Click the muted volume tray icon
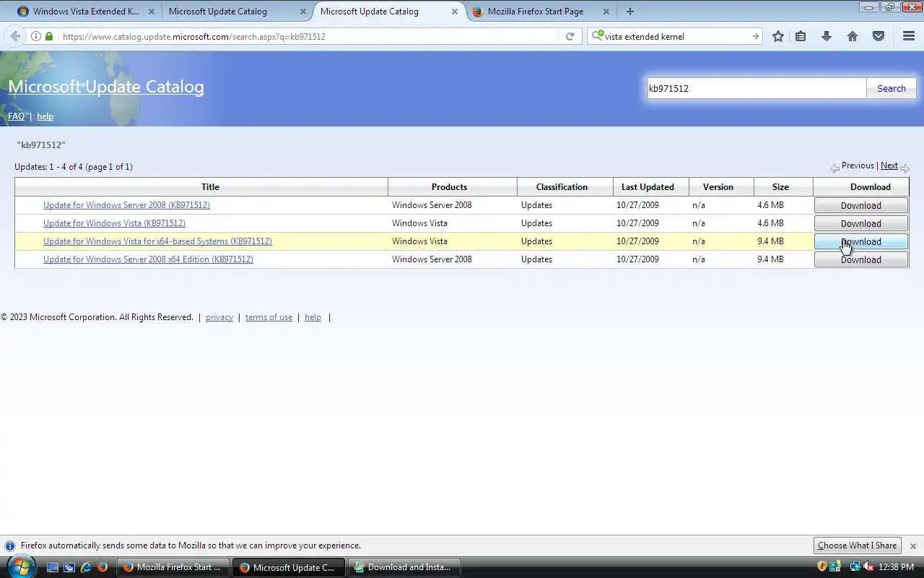Image resolution: width=924 pixels, height=578 pixels. tap(868, 566)
